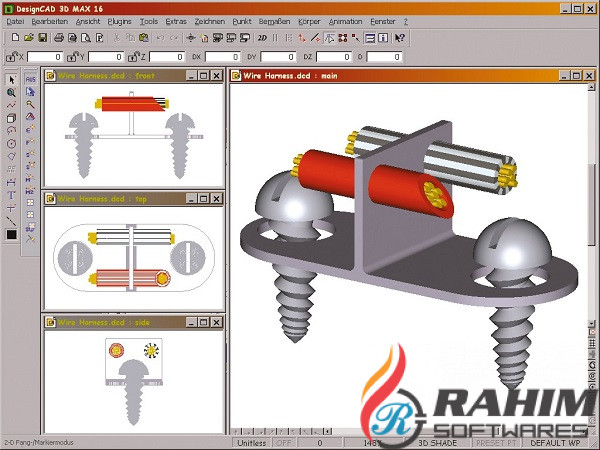This screenshot has width=600, height=450.
Task: Choose the polygon drawing tool
Action: tap(11, 156)
